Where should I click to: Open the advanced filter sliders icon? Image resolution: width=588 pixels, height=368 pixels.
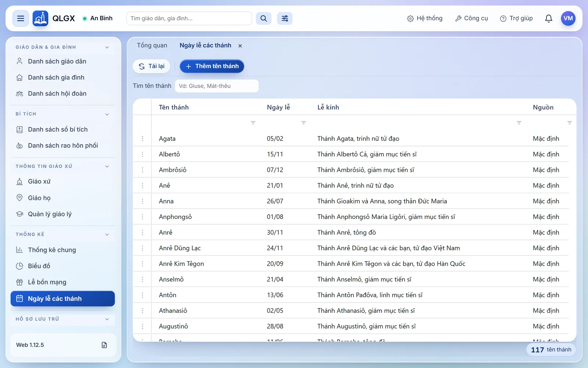(x=285, y=18)
